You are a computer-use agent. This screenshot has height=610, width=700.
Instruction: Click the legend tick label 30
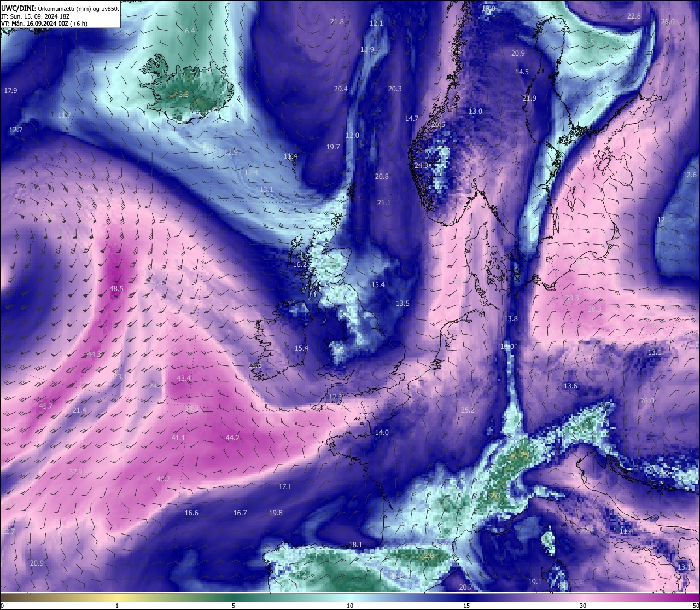583,606
